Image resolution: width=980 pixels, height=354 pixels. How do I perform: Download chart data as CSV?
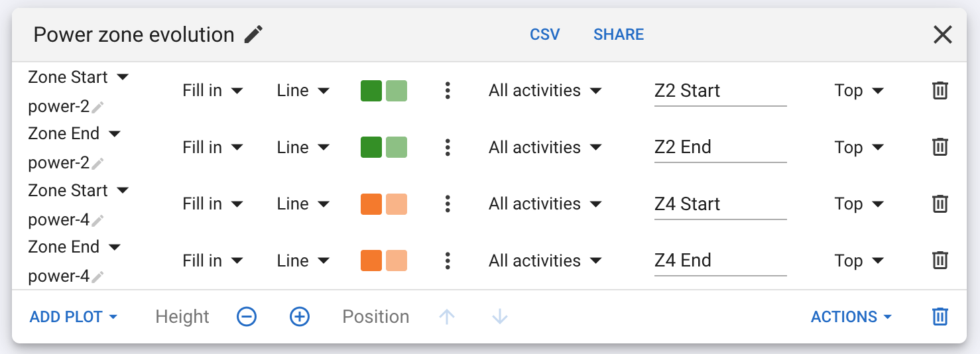(544, 34)
